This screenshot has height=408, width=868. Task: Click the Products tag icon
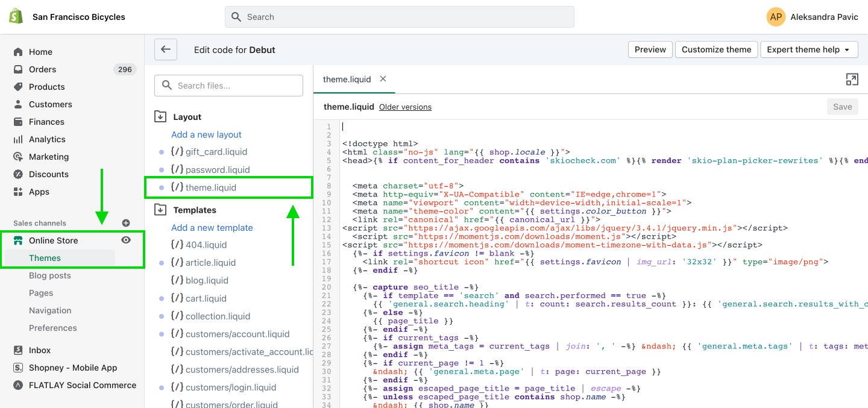(x=18, y=87)
